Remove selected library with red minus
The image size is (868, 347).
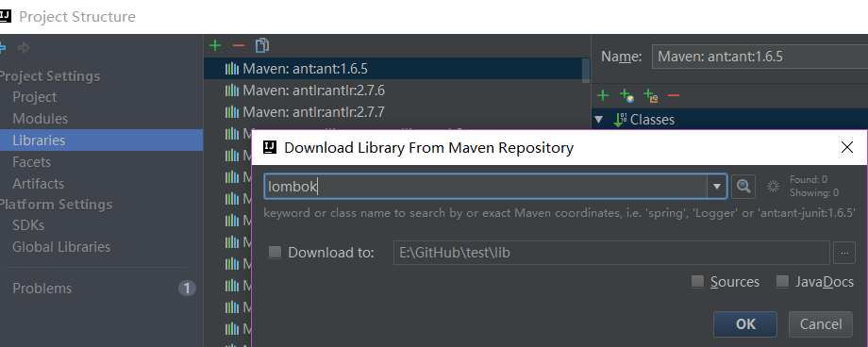tap(239, 45)
